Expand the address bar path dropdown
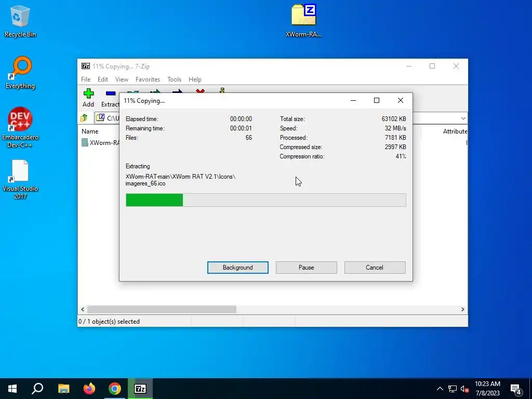 point(463,118)
